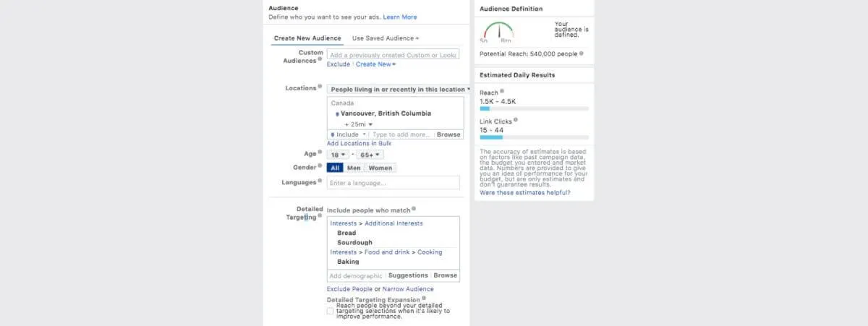868x326 pixels.
Task: Open the minimum age 18 dropdown
Action: click(338, 155)
